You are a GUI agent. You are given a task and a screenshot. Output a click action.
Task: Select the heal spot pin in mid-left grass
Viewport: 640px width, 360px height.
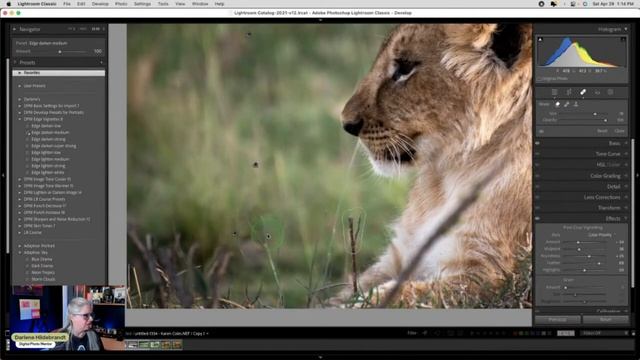(256, 164)
